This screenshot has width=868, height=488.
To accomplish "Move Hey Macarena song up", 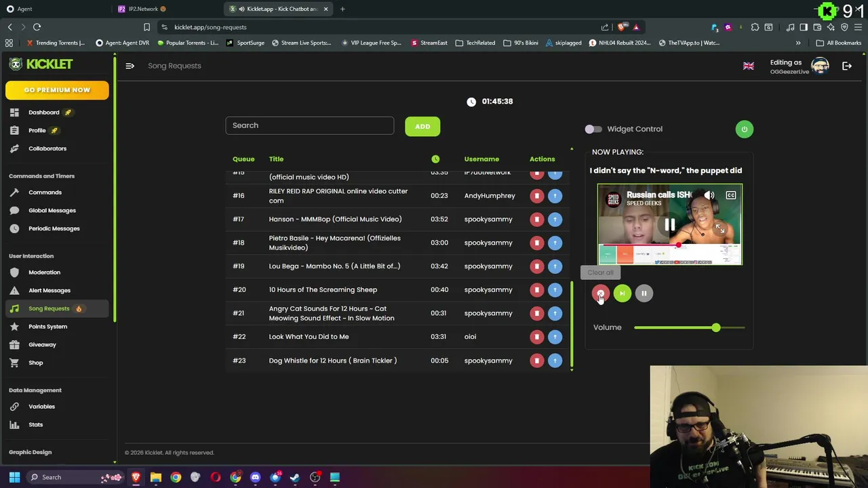I will pyautogui.click(x=555, y=243).
